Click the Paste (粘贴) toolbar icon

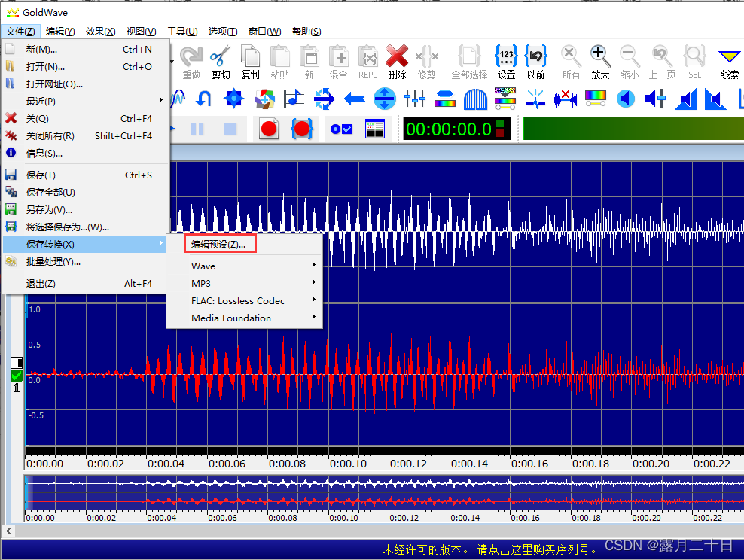[279, 62]
